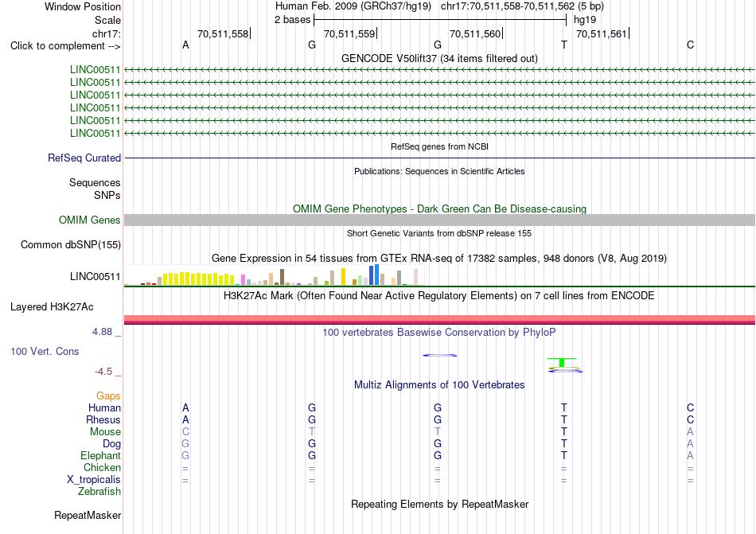756x534 pixels.
Task: Click the 'Click to complement -->' label
Action: [x=65, y=46]
